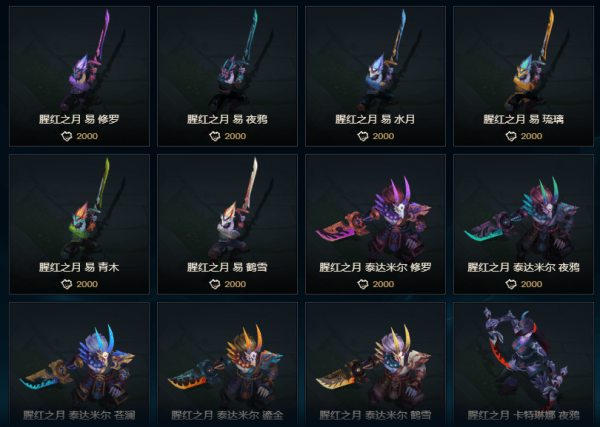The height and width of the screenshot is (427, 600).
Task: Open 腥红之月 泰达米尔 鹤雪 chroma
Action: tap(375, 365)
